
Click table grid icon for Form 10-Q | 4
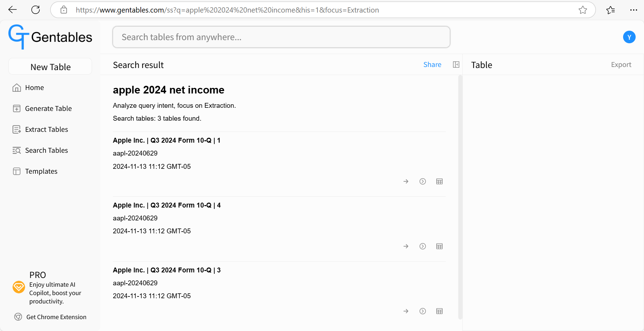click(x=439, y=246)
